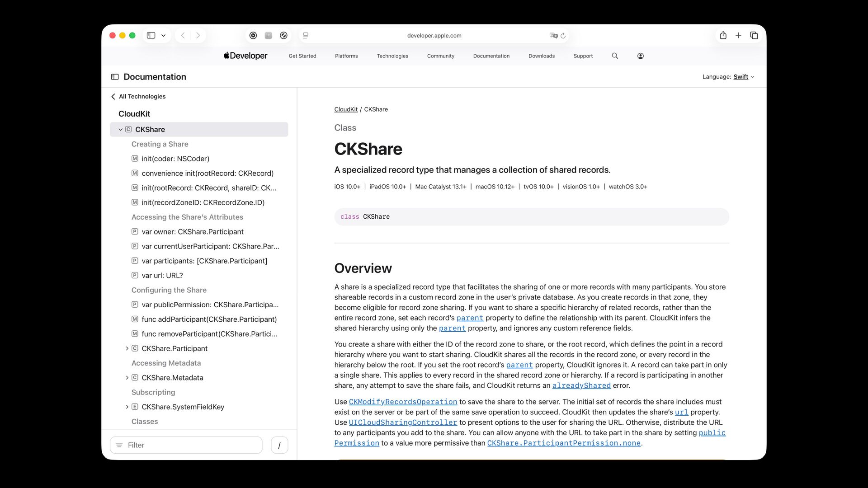The height and width of the screenshot is (488, 868).
Task: Click the account profile icon
Action: coord(640,56)
